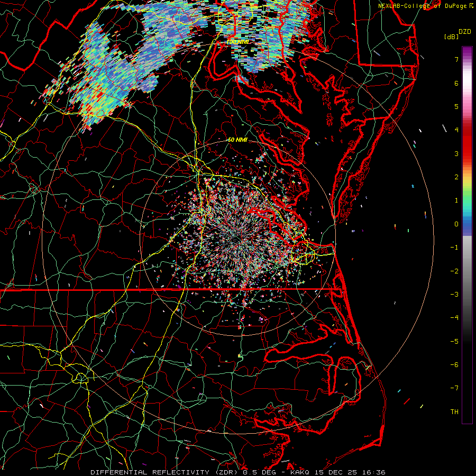This screenshot has height=476, width=476.
Task: Click the 100 NMI range ring label
Action: point(238,42)
